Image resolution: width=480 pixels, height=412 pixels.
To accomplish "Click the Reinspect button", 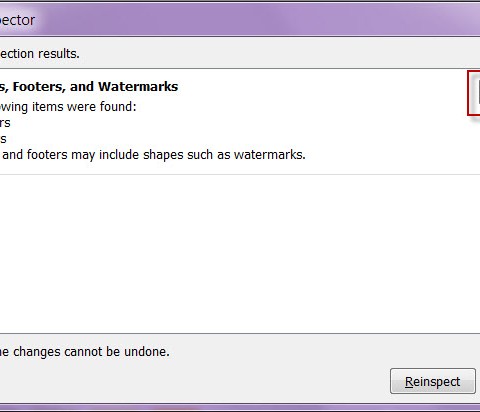I will (433, 381).
